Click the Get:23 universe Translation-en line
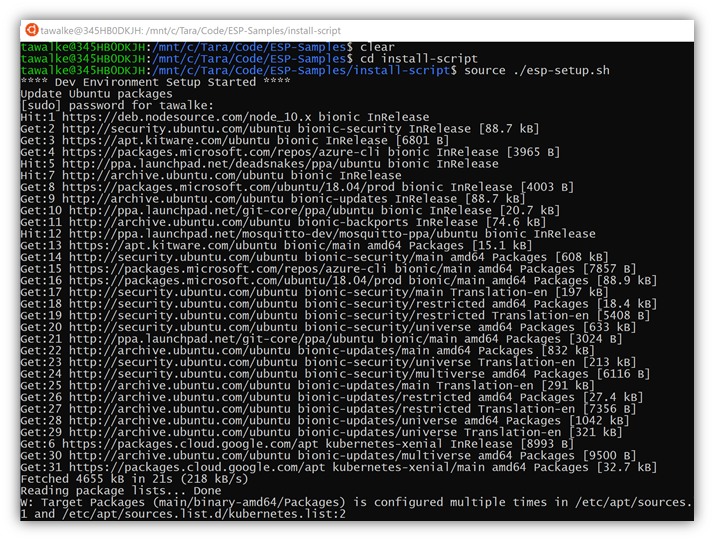This screenshot has width=714, height=541. click(x=328, y=362)
